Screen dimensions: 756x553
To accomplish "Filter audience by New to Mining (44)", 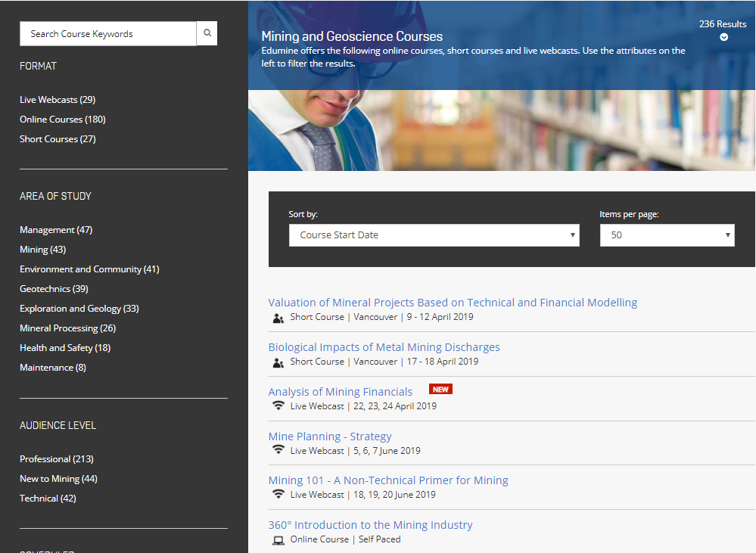I will pos(59,479).
